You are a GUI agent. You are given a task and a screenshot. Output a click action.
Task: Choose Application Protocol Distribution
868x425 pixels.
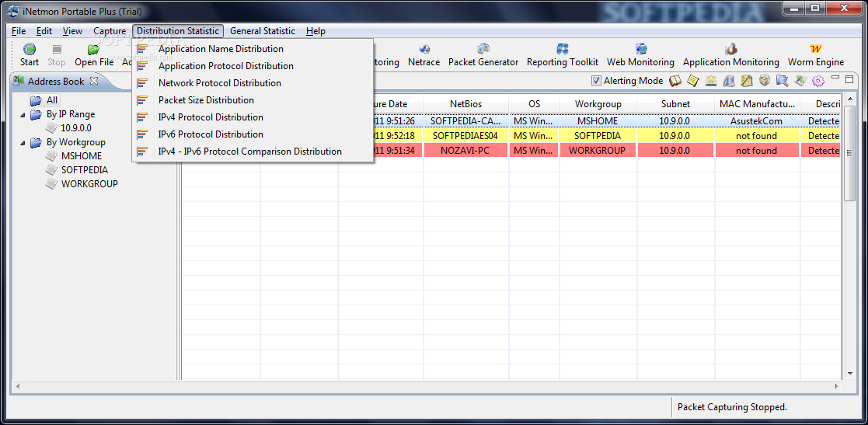click(x=253, y=66)
